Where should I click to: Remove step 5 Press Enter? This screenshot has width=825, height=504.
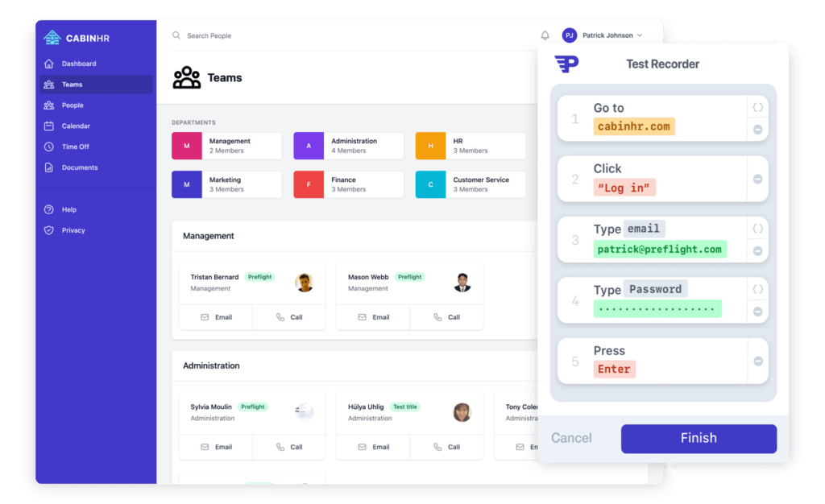pyautogui.click(x=757, y=361)
